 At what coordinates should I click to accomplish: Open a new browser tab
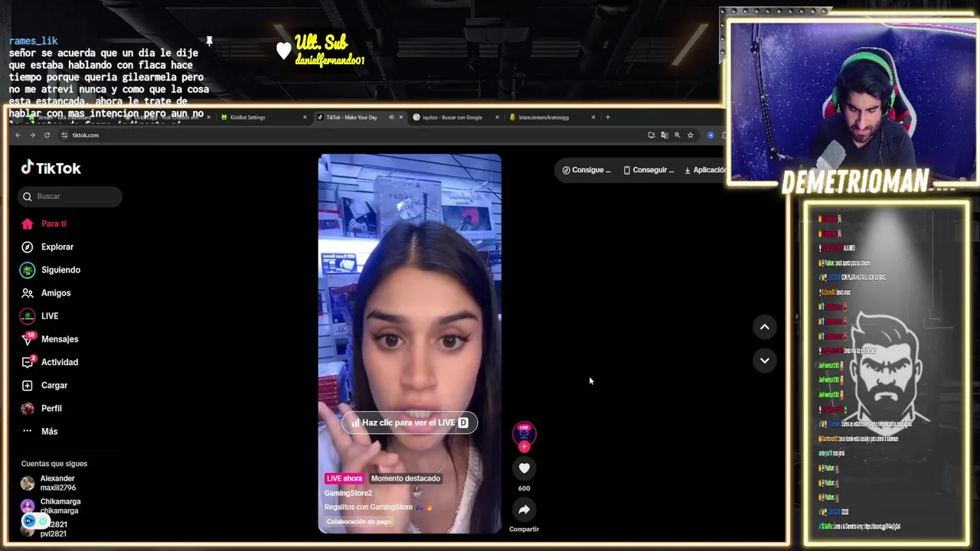608,117
